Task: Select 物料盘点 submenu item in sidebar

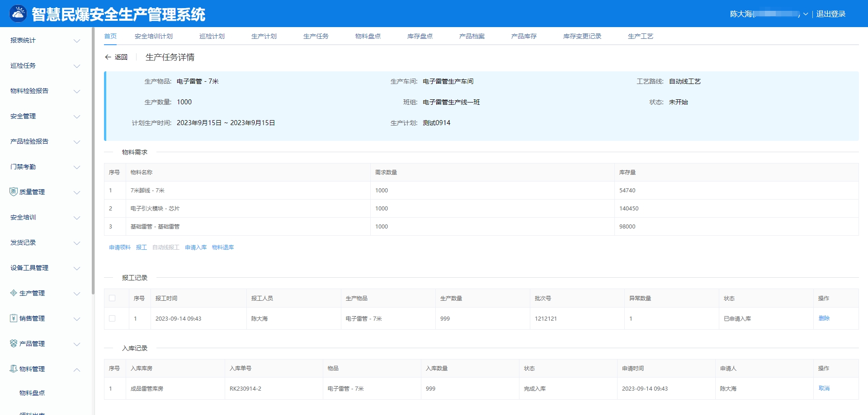Action: click(x=32, y=393)
